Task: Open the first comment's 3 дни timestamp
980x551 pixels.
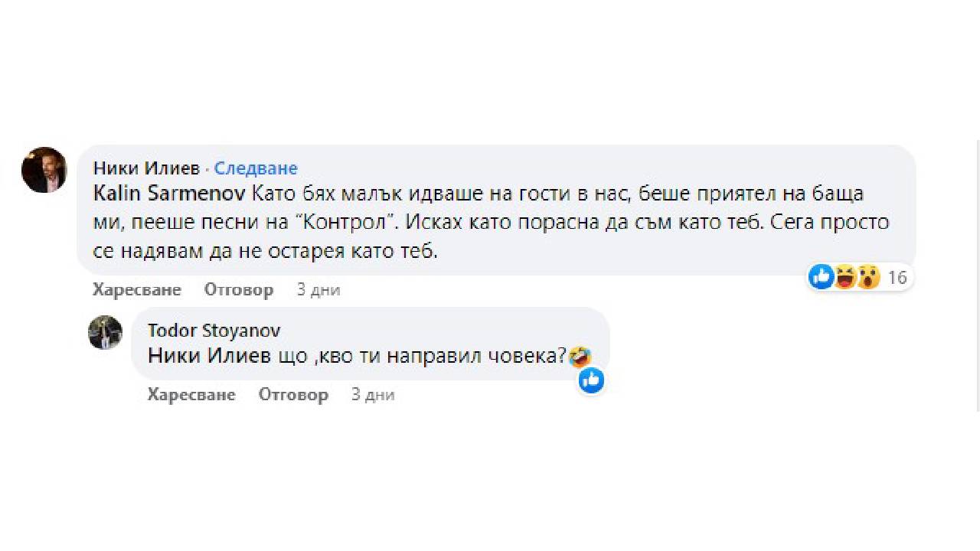Action: [318, 289]
